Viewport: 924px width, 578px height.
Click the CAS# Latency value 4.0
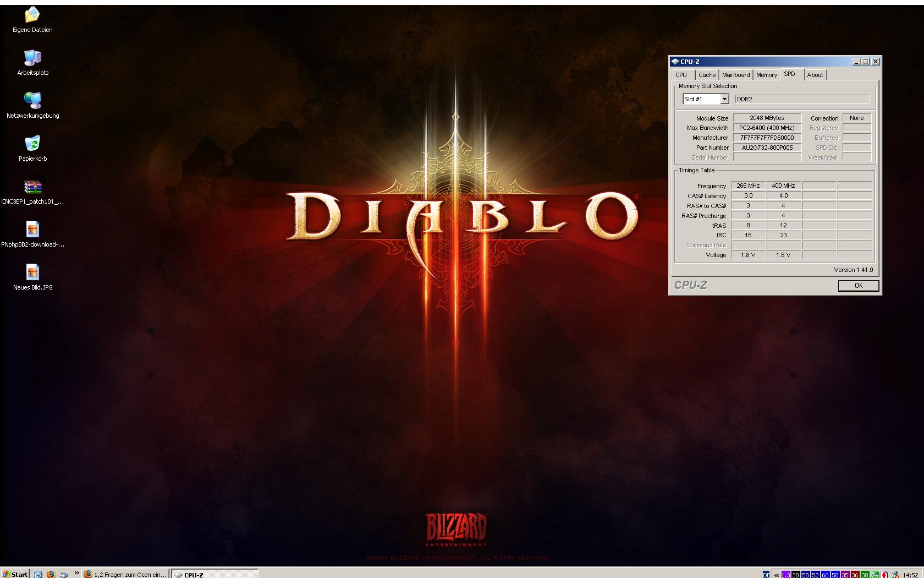click(784, 195)
